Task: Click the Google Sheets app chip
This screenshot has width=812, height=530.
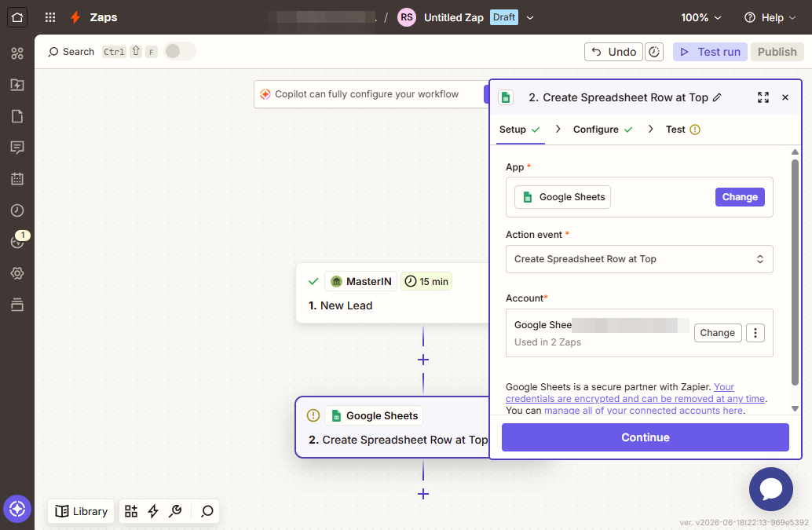Action: (562, 197)
